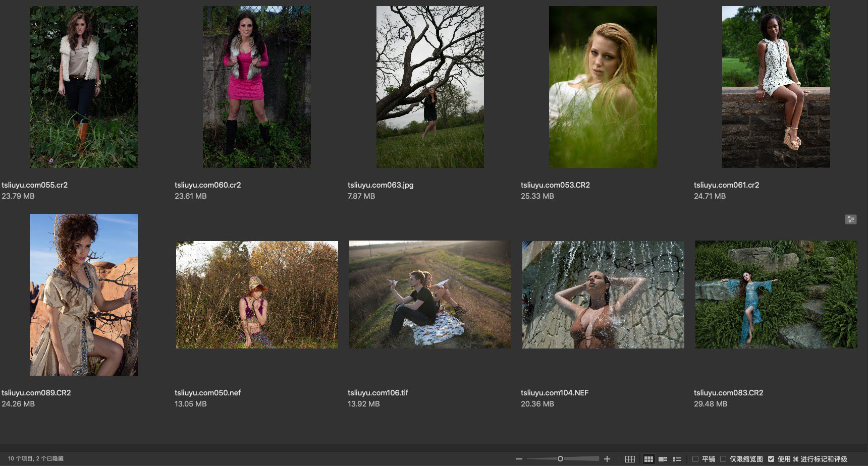This screenshot has width=868, height=466.
Task: Click the 13.05 MB file size
Action: (x=191, y=404)
